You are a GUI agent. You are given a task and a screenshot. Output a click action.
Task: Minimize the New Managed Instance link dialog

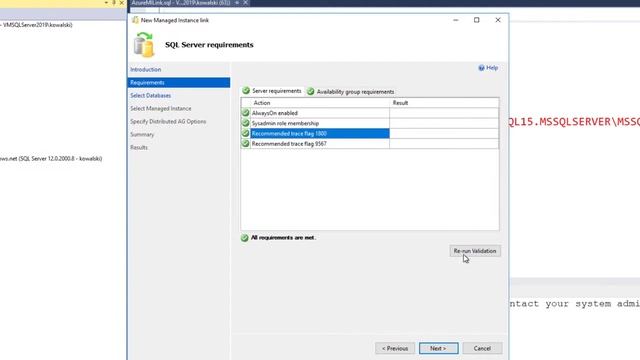[x=456, y=20]
